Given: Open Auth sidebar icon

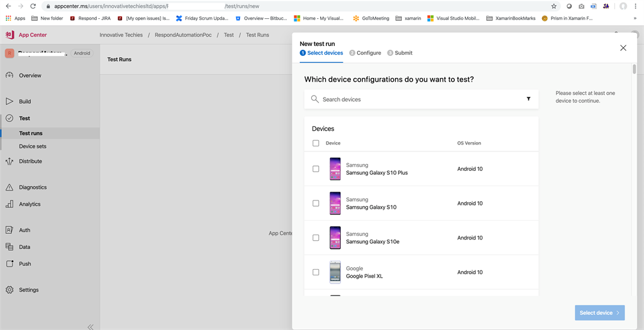Looking at the screenshot, I should click(x=9, y=230).
